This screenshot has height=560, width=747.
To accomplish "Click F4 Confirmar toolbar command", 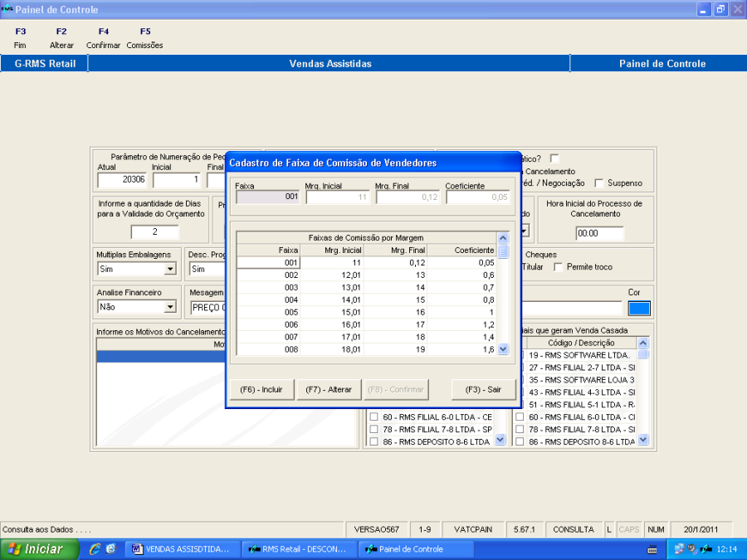I will point(104,38).
